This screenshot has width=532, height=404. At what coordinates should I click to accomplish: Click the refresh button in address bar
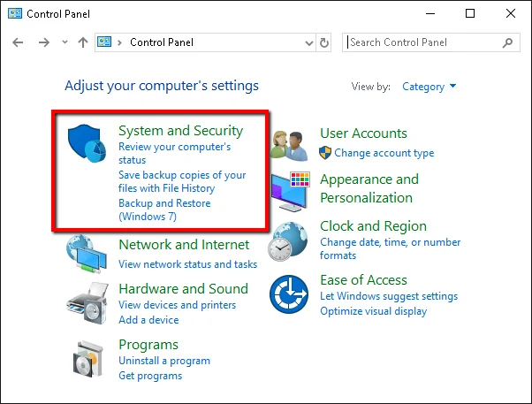(324, 42)
